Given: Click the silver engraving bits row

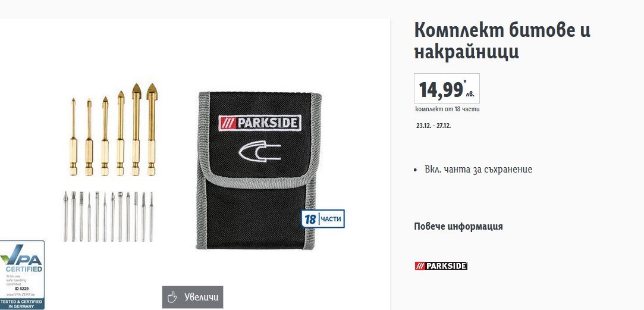Looking at the screenshot, I should click(108, 216).
